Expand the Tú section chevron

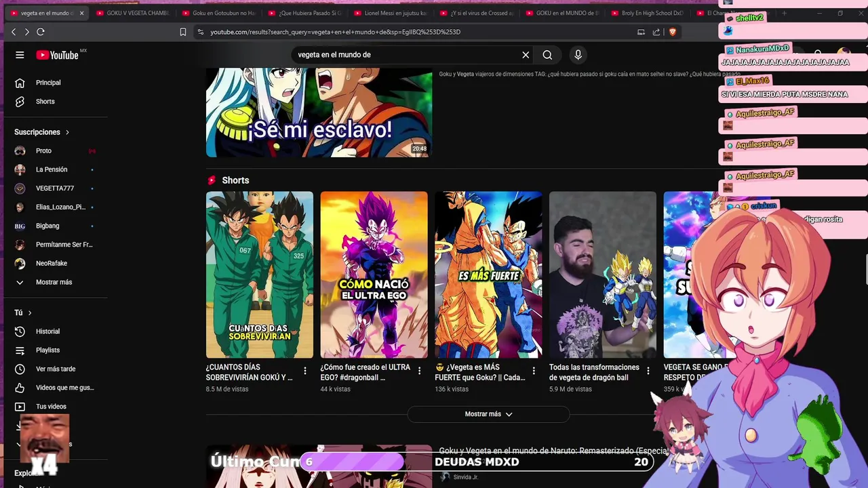pyautogui.click(x=30, y=312)
